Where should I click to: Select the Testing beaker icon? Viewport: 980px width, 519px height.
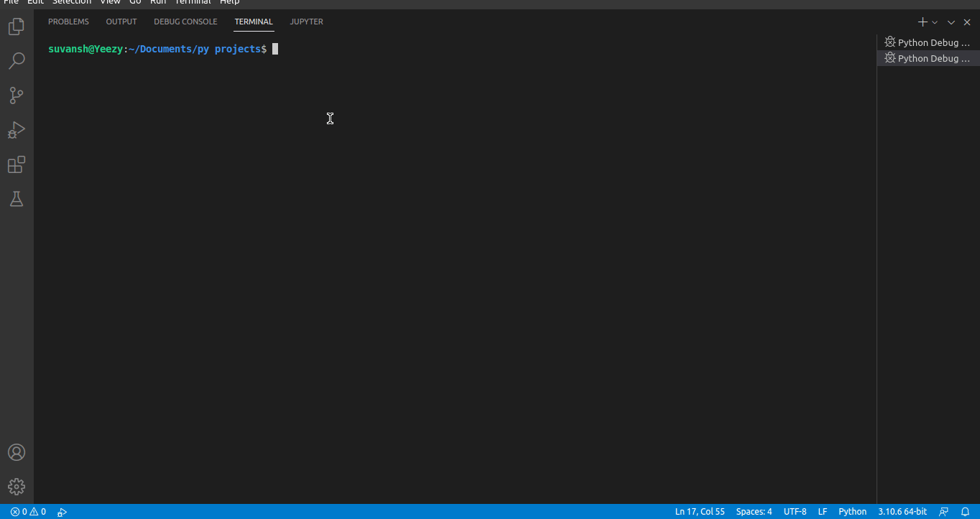point(16,199)
